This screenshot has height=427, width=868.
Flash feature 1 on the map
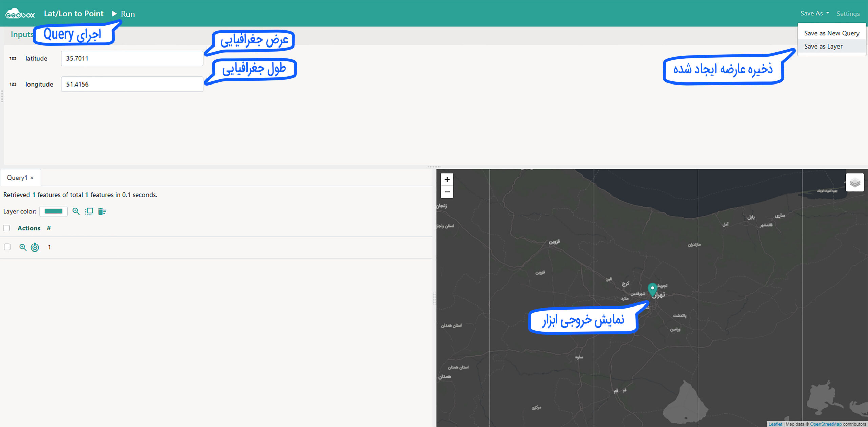(35, 247)
